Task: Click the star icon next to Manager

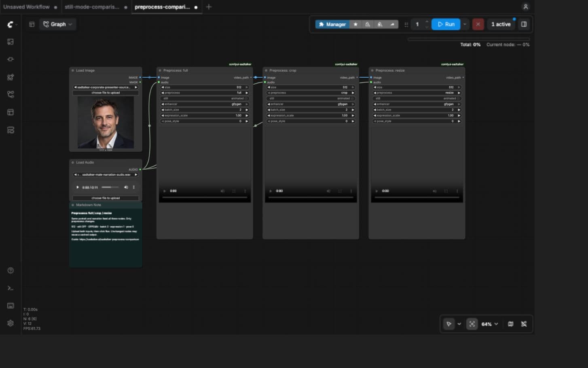Action: [x=355, y=24]
